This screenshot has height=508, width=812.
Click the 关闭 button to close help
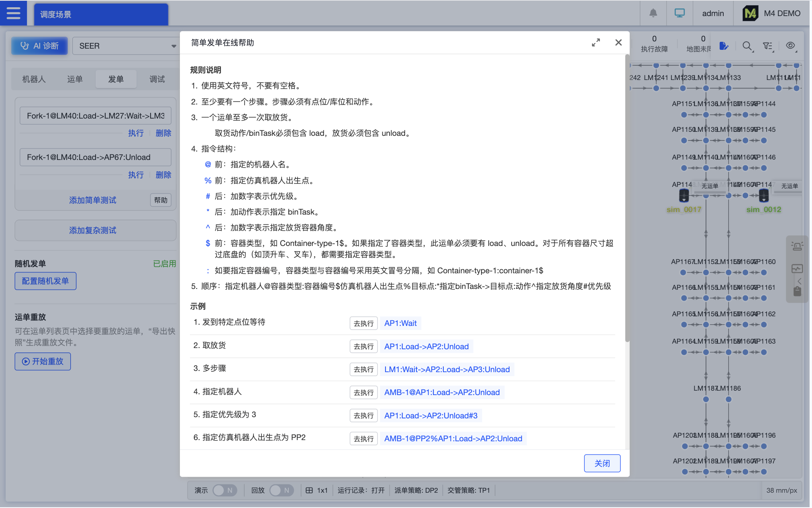[602, 463]
